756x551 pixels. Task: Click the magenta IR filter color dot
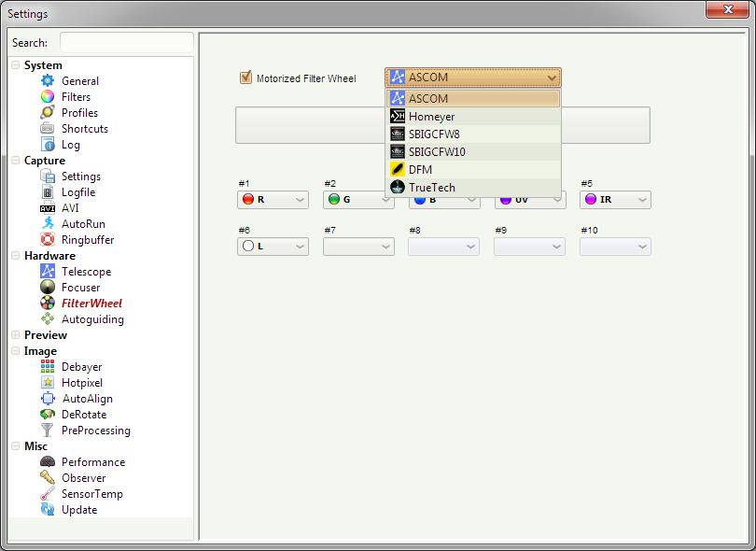[x=591, y=199]
